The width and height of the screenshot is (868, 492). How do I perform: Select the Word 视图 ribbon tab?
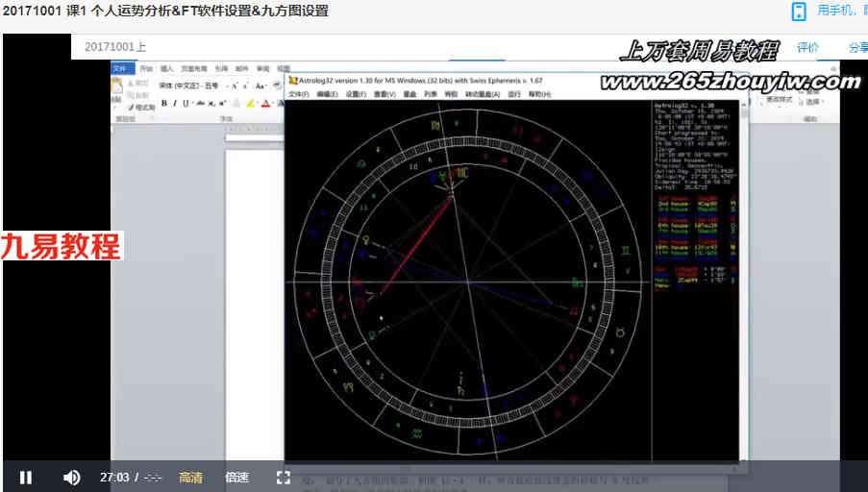(x=283, y=68)
